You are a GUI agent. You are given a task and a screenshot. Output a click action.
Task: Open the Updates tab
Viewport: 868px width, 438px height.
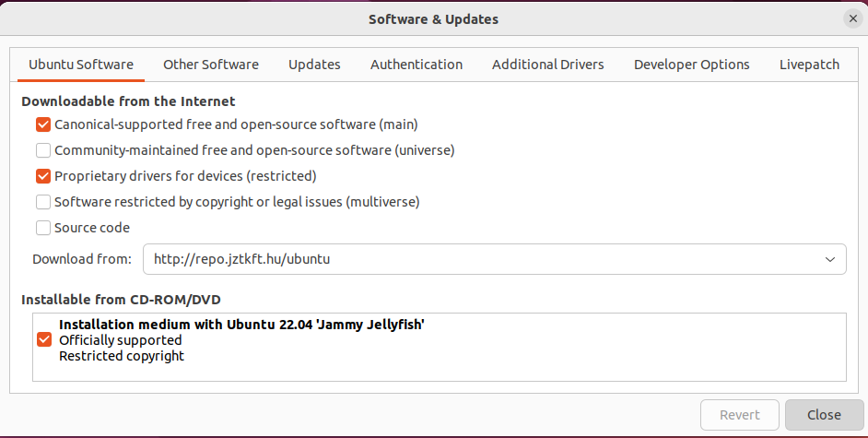pyautogui.click(x=314, y=65)
